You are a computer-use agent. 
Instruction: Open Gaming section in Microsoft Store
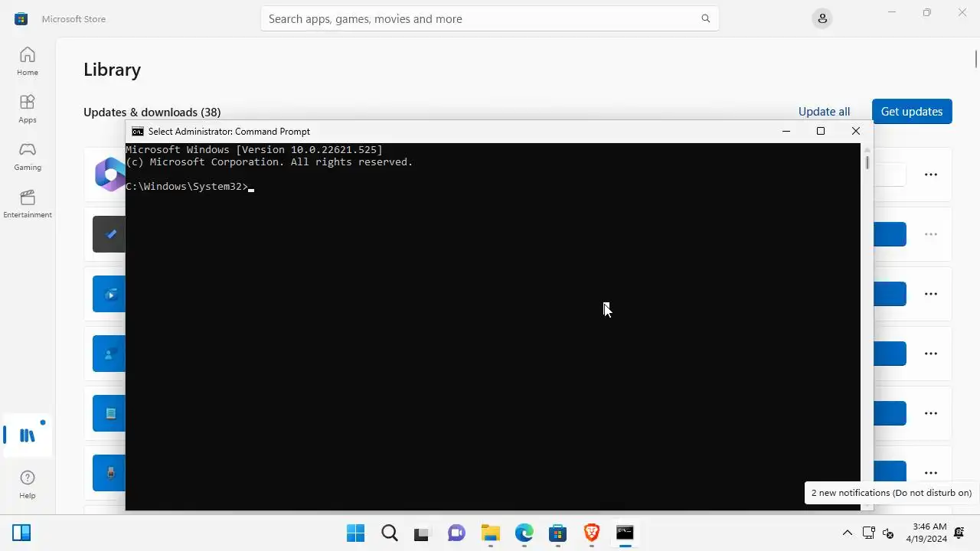28,156
